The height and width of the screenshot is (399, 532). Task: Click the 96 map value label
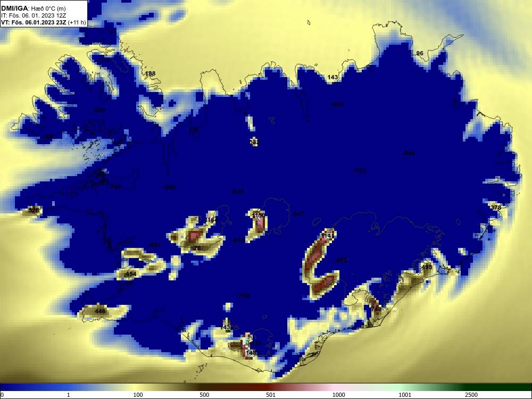click(x=420, y=53)
